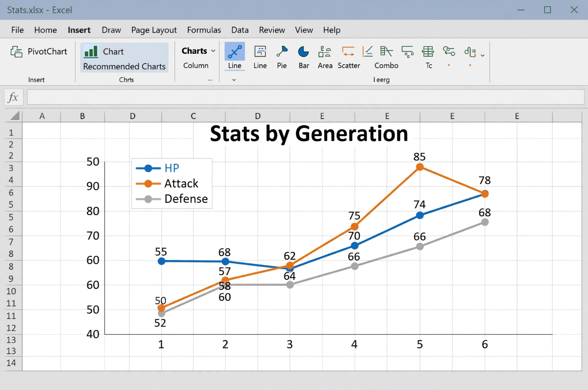Select the data label '52'

tap(160, 323)
